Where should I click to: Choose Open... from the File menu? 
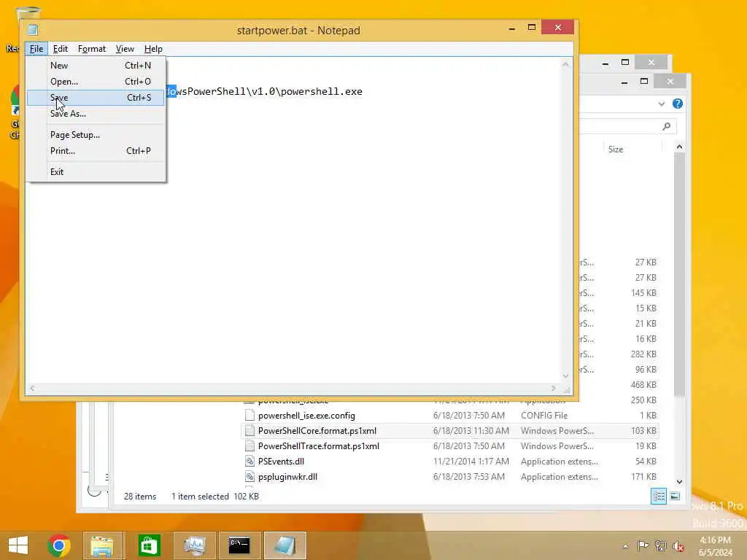(96, 82)
